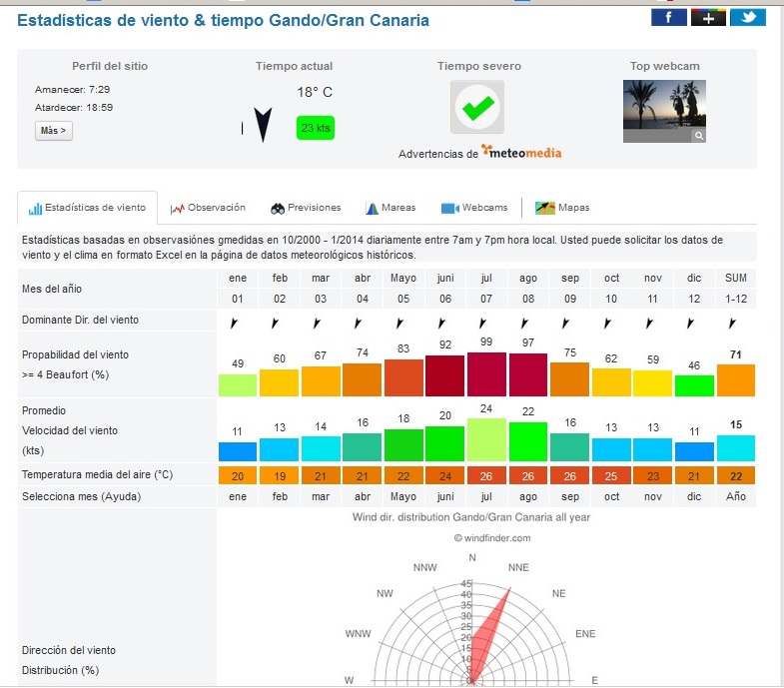Click the windfinder.com copyright text
Screen dimensions: 784x688
(492, 538)
